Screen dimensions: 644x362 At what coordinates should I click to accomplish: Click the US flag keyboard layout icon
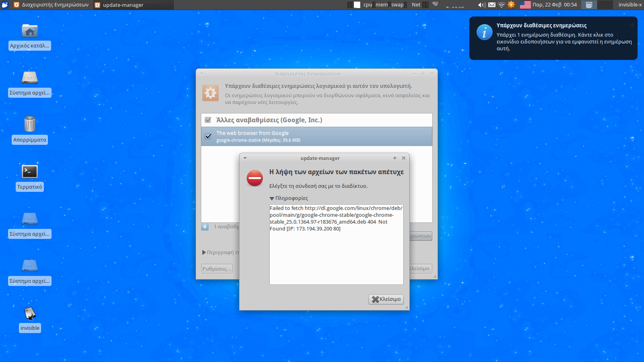[525, 5]
